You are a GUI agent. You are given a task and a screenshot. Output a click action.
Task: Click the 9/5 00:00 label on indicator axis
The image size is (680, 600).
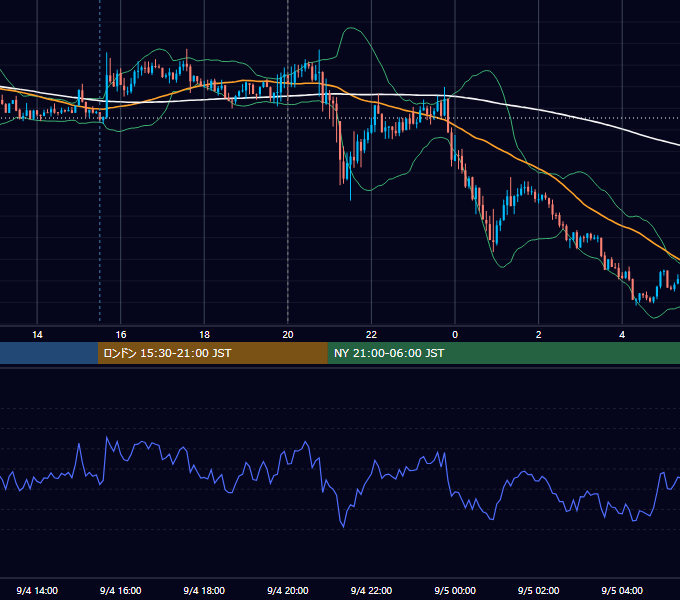pyautogui.click(x=455, y=590)
